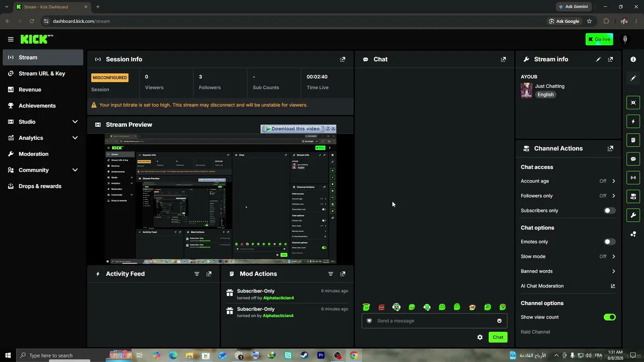The width and height of the screenshot is (644, 362).
Task: Click the Stream Preview thumbnail
Action: [220, 198]
